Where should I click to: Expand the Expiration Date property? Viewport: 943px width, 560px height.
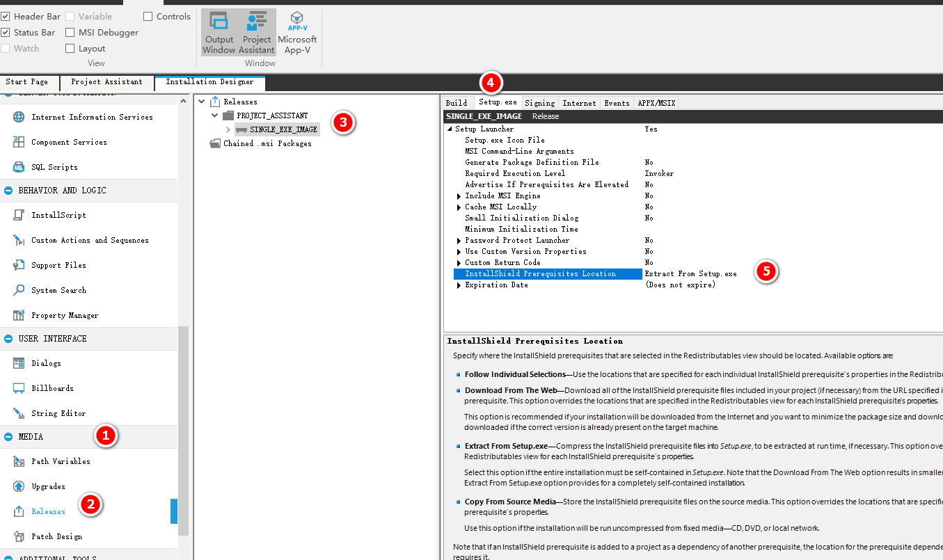[x=459, y=285]
